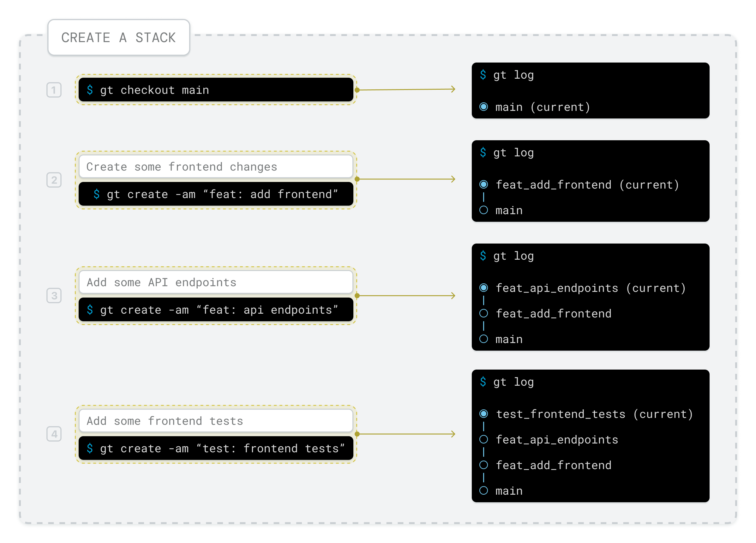
Task: Select the command creating 'feat: add frontend'
Action: (216, 194)
